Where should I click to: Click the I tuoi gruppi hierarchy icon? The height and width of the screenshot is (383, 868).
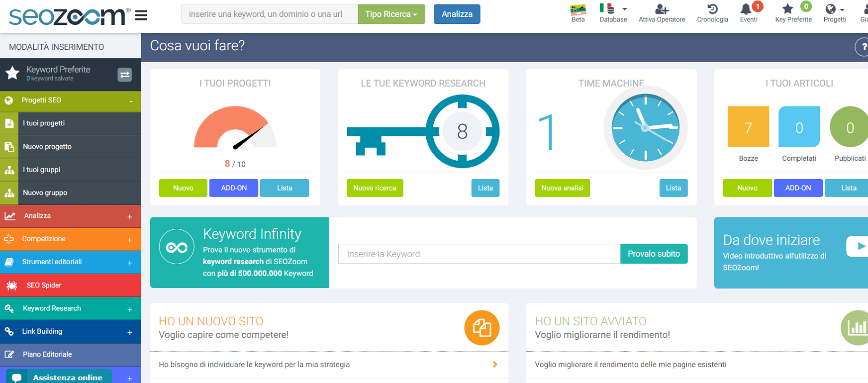9,170
